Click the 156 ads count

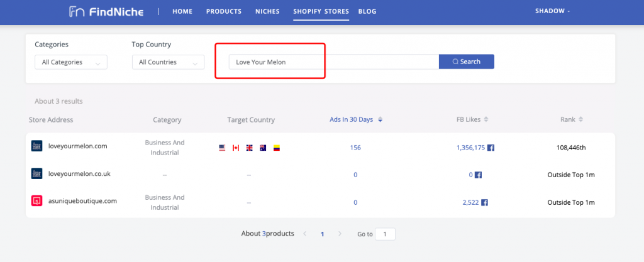(355, 148)
